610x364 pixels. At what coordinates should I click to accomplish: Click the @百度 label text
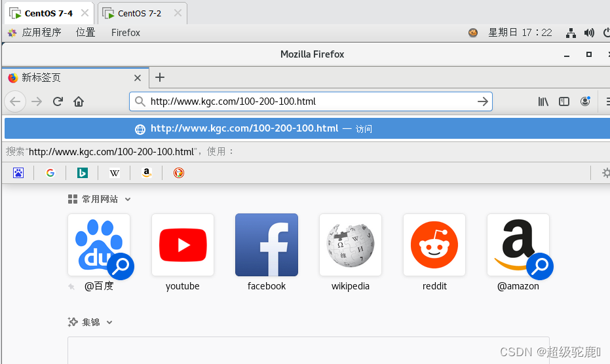[99, 286]
